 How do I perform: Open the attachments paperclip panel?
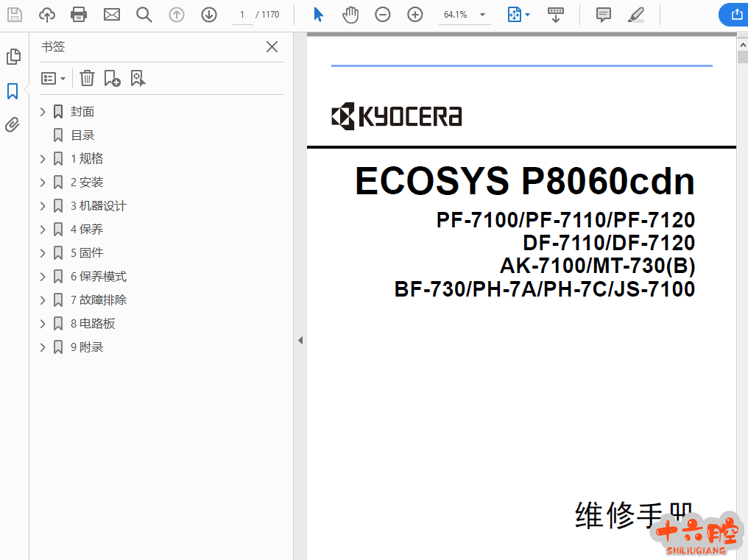[13, 124]
